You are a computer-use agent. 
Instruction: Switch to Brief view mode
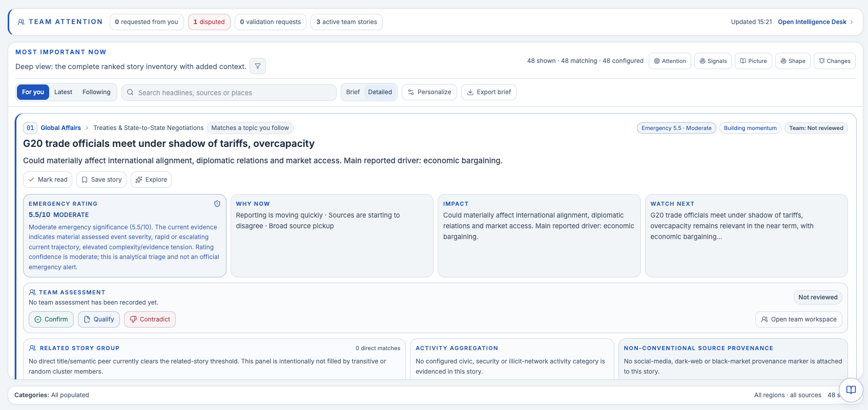click(x=353, y=92)
